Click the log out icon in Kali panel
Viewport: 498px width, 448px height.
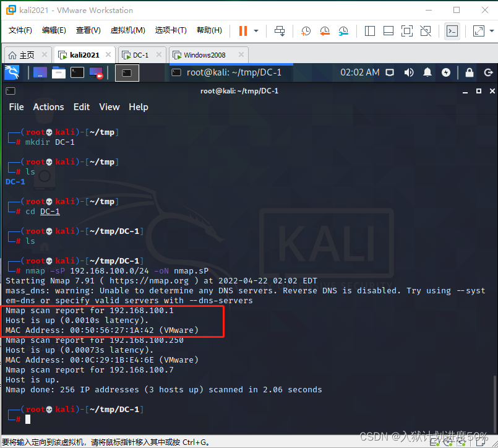488,72
